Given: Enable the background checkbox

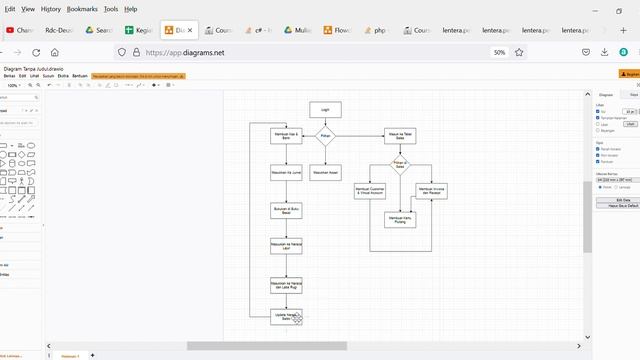Looking at the screenshot, I should pyautogui.click(x=598, y=124).
